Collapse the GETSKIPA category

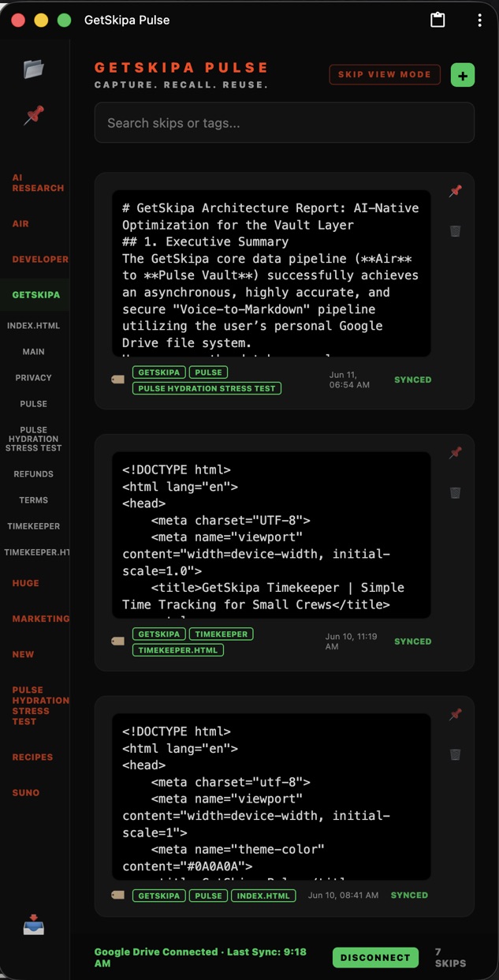(x=35, y=295)
